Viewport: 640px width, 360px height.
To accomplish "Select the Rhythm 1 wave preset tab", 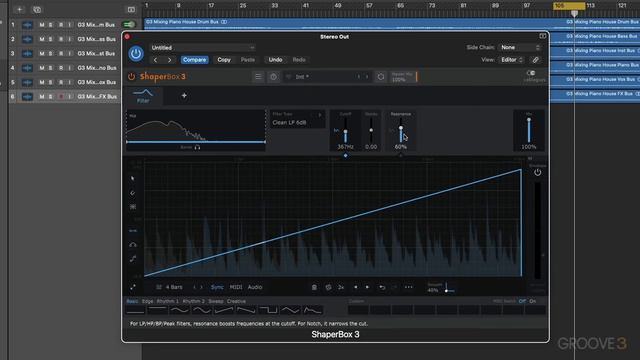I will click(x=167, y=301).
